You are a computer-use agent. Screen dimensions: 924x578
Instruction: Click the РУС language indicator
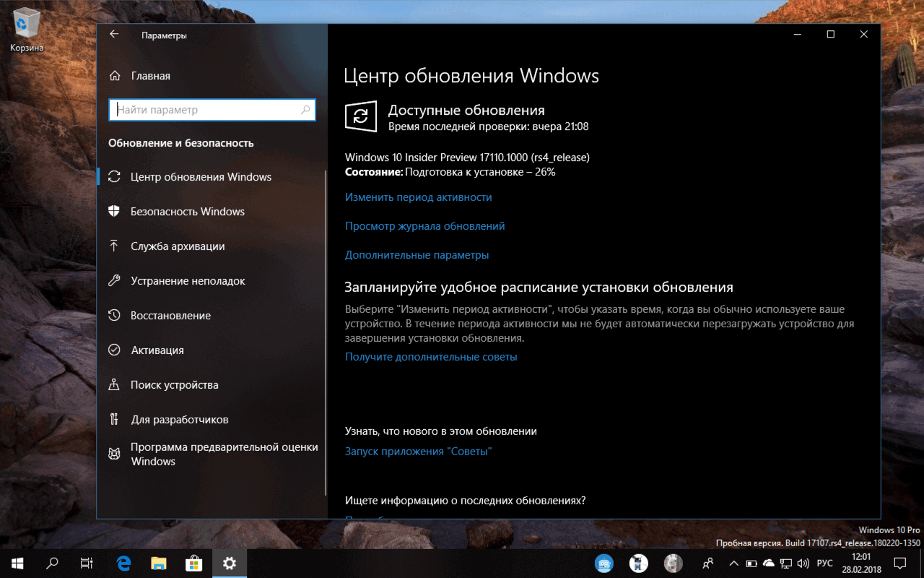click(x=824, y=563)
